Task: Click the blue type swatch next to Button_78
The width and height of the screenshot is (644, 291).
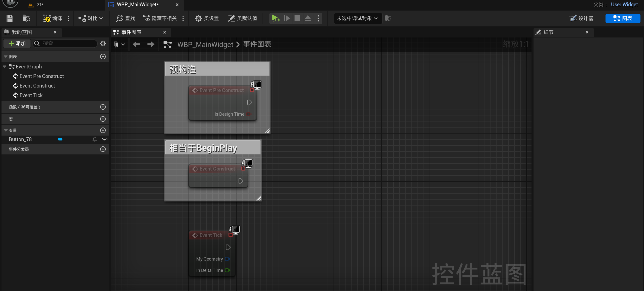Action: (60, 139)
